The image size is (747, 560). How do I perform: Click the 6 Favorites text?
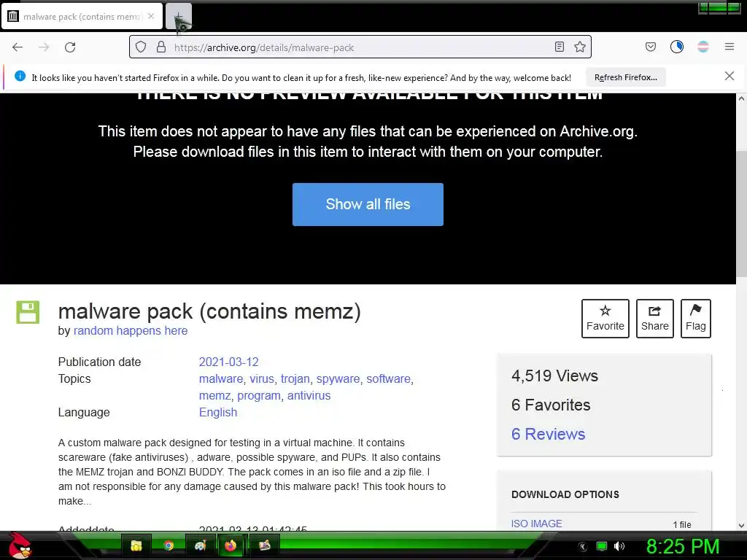click(551, 405)
